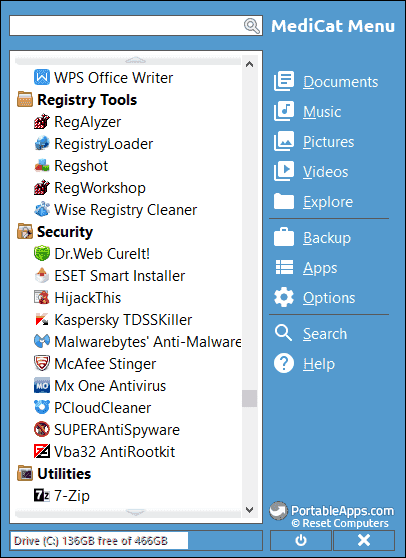Viewport: 406px width, 558px height.
Task: Open the Search menu entry
Action: coord(325,333)
